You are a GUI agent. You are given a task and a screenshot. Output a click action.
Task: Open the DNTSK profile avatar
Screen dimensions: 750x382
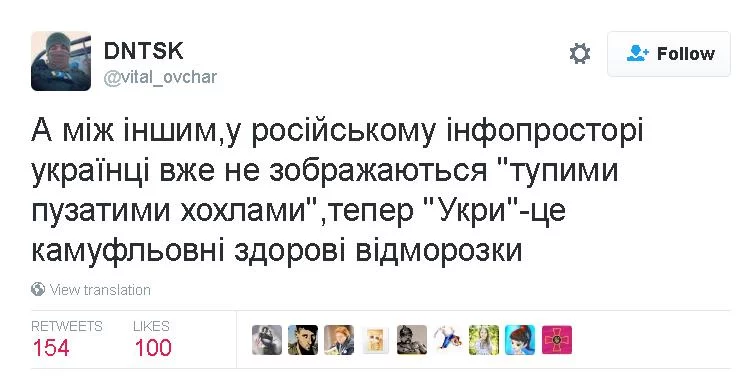coord(61,61)
